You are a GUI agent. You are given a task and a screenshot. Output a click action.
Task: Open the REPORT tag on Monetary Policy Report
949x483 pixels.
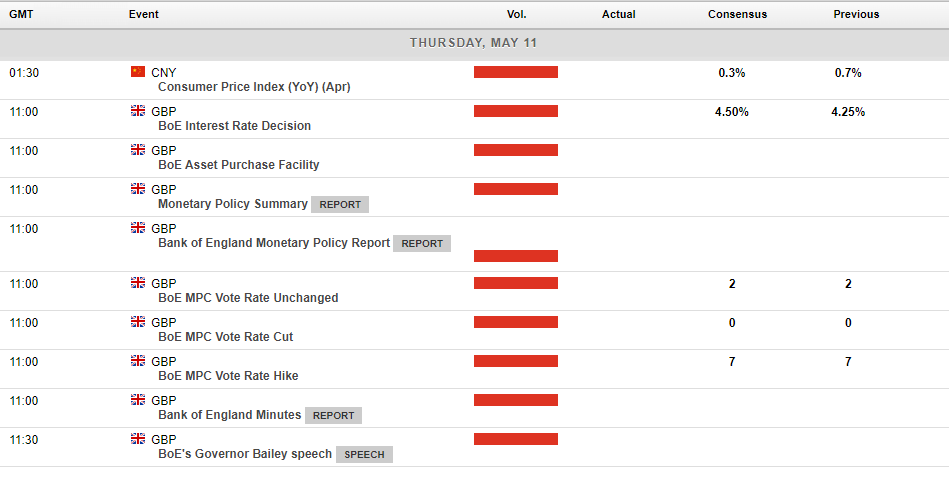pyautogui.click(x=422, y=243)
